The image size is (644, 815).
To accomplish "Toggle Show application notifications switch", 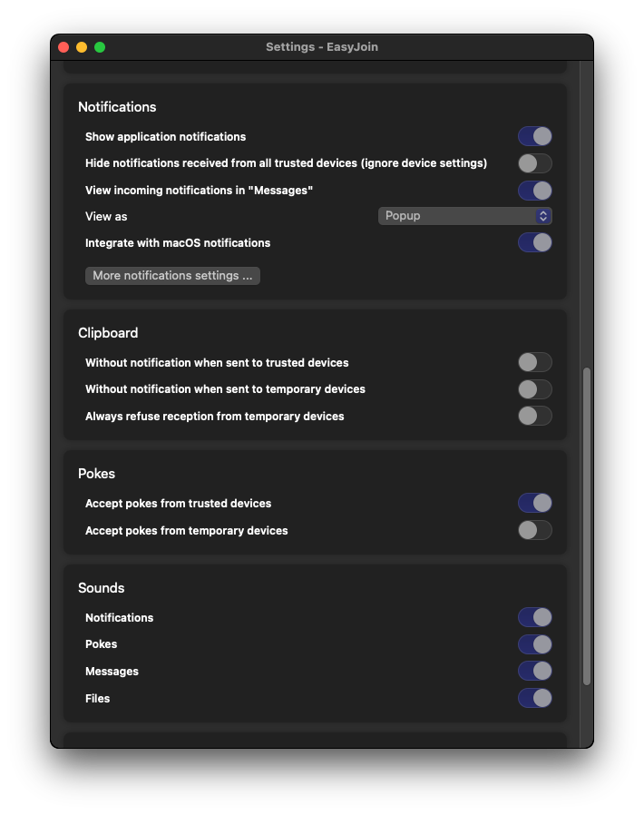I will 534,136.
